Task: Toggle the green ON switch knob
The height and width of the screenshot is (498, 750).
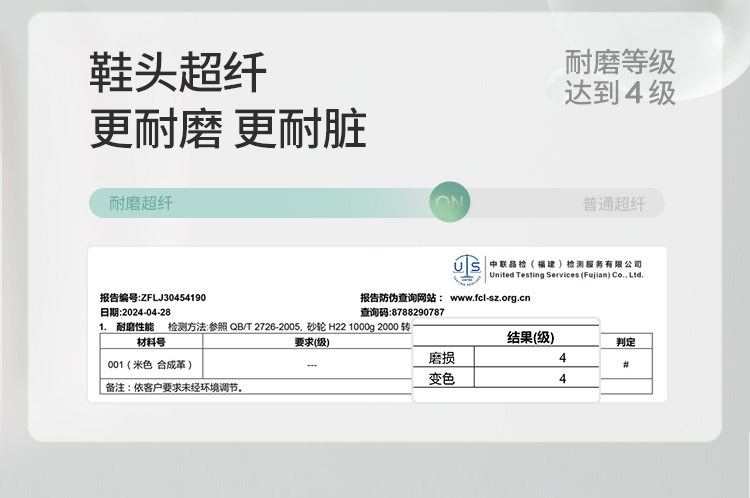Action: click(450, 203)
